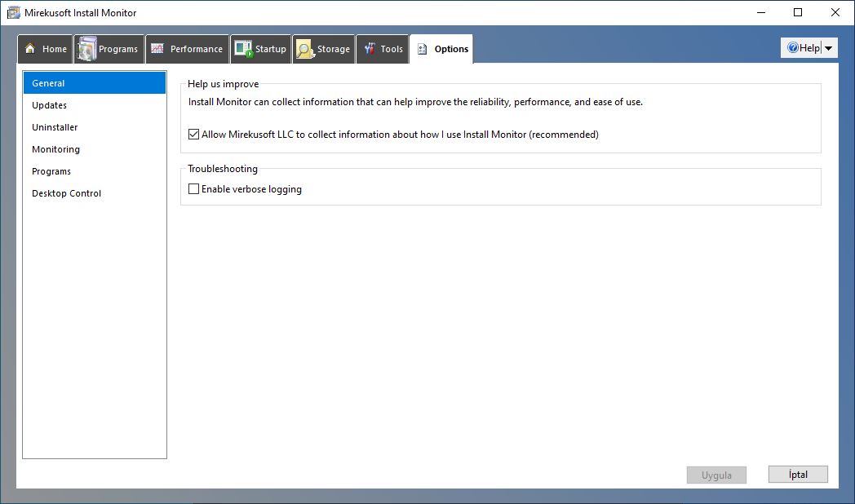This screenshot has width=855, height=504.
Task: Click the 'Install Monitor can collect information' description
Action: coord(415,102)
